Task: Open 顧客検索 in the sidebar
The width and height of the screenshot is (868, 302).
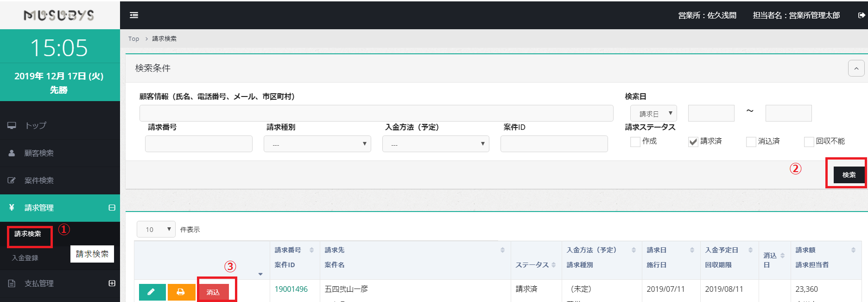Action: pos(39,153)
